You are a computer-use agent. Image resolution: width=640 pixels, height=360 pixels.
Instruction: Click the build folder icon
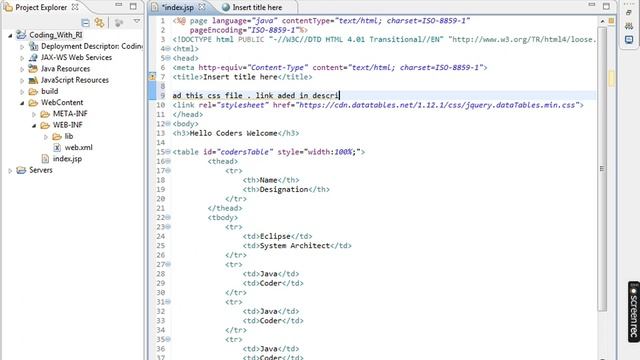[33, 91]
